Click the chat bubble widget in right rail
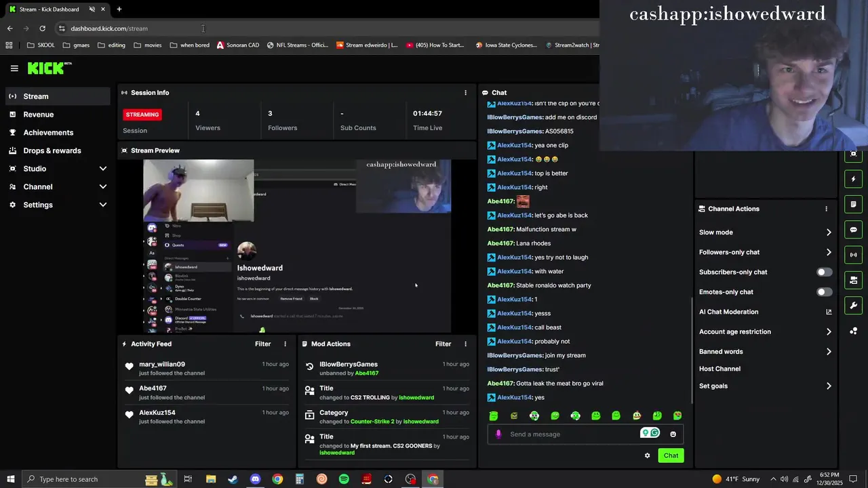This screenshot has height=488, width=868. (853, 230)
